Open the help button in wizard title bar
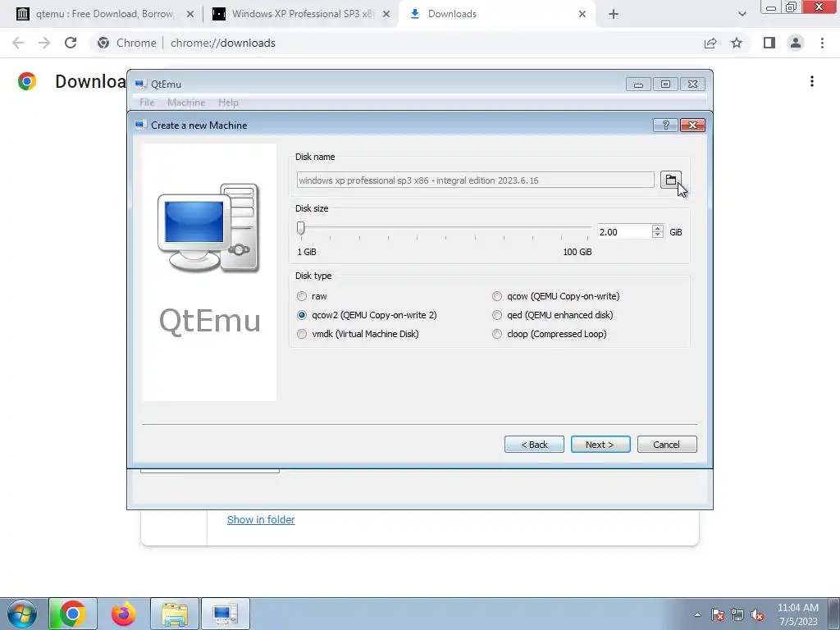 (x=665, y=125)
